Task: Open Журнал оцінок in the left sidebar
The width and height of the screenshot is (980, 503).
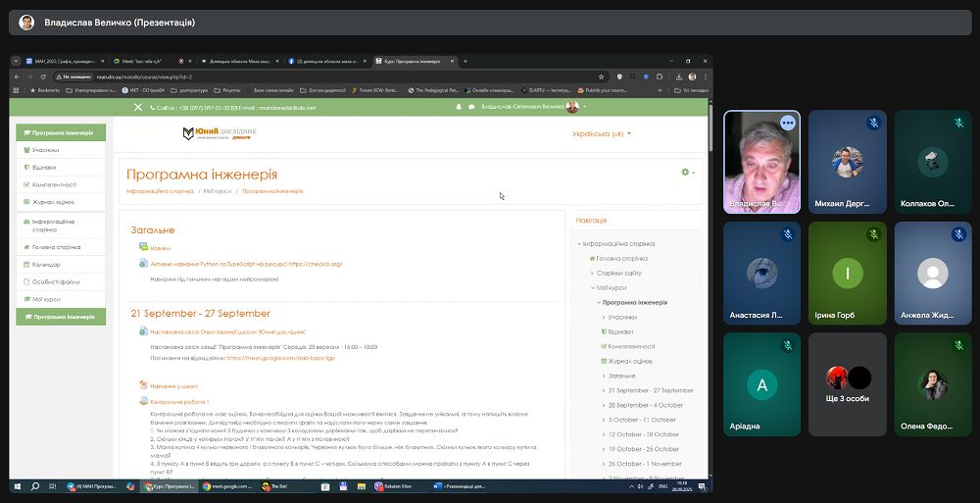Action: 61,202
